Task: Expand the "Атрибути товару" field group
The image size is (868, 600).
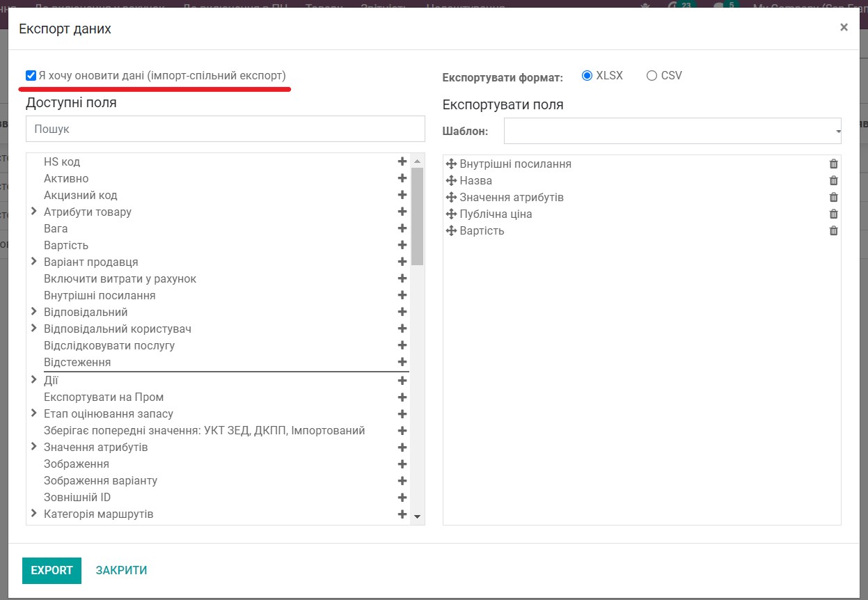Action: 34,212
